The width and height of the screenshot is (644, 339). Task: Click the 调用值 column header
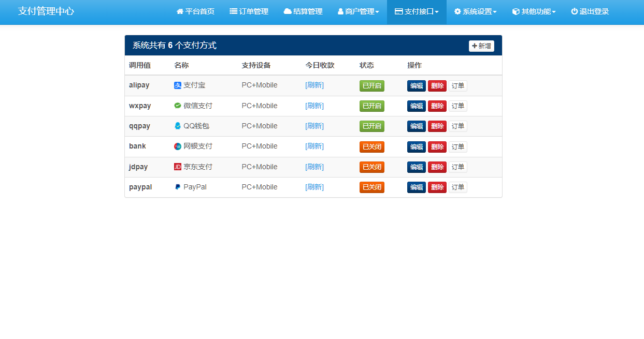tap(140, 65)
